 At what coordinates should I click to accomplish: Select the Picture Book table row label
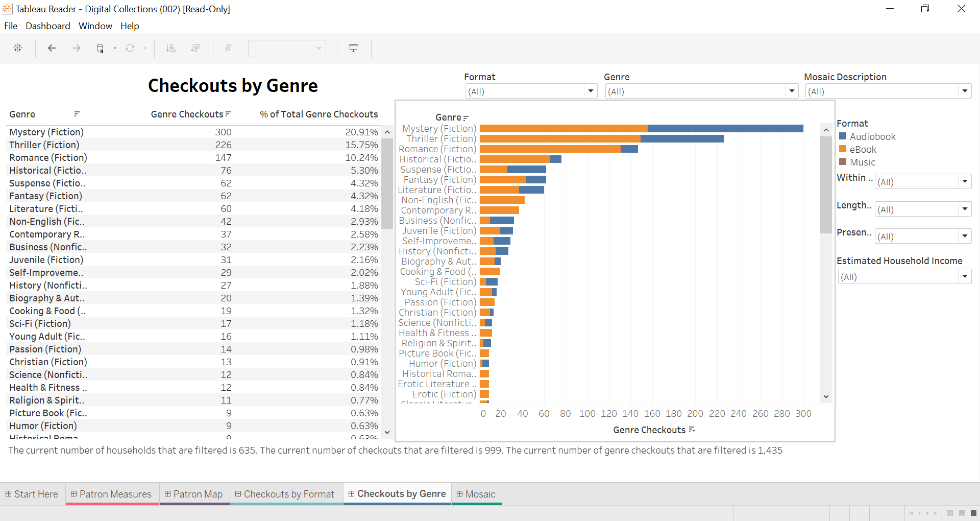coord(48,413)
